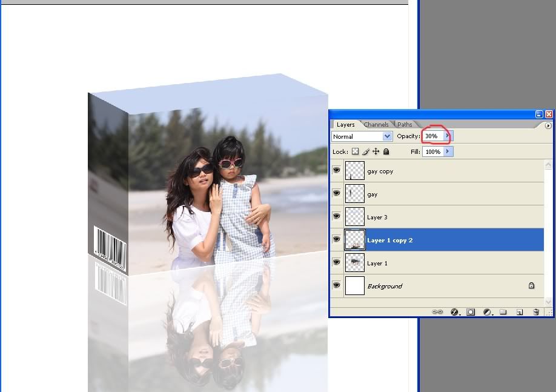The height and width of the screenshot is (392, 556).
Task: Toggle the lock image pixels brush
Action: point(366,152)
